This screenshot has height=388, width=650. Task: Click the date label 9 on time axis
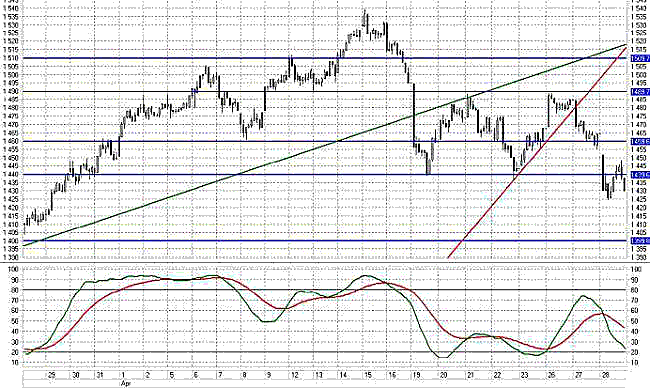click(x=269, y=375)
